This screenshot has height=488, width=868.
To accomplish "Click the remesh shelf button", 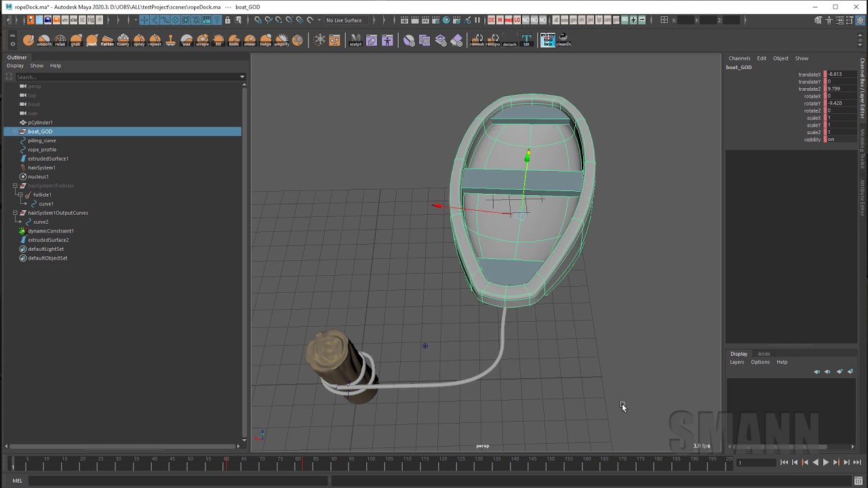I will pos(477,40).
